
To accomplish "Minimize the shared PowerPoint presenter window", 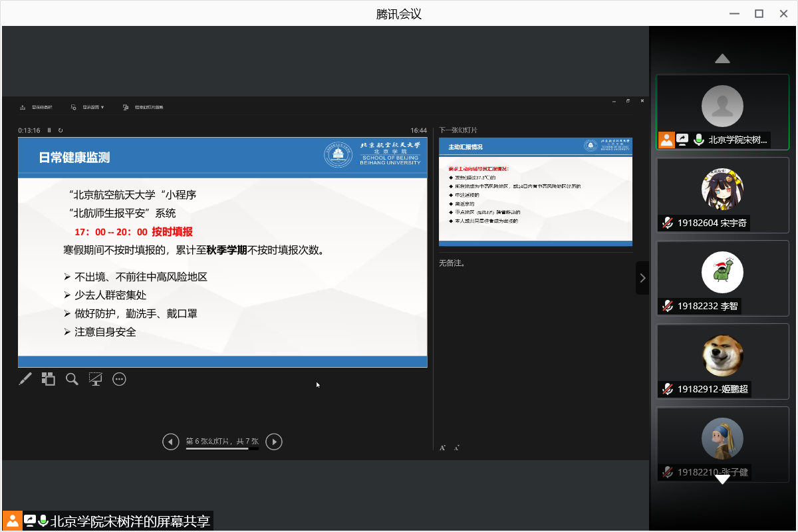I will 614,100.
